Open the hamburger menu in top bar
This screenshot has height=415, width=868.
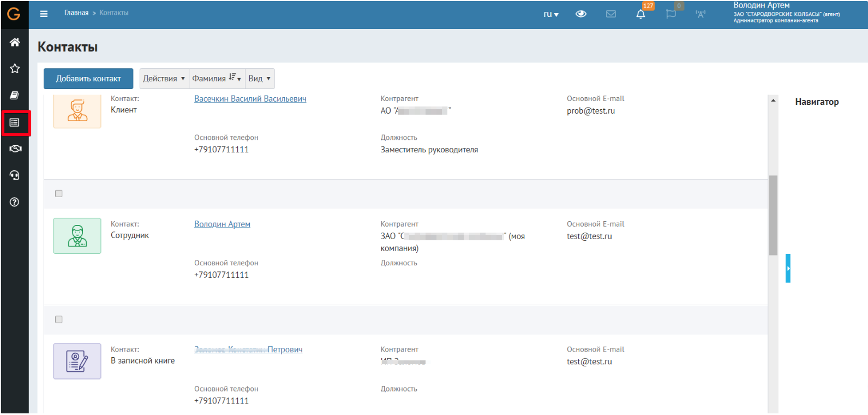(x=44, y=14)
